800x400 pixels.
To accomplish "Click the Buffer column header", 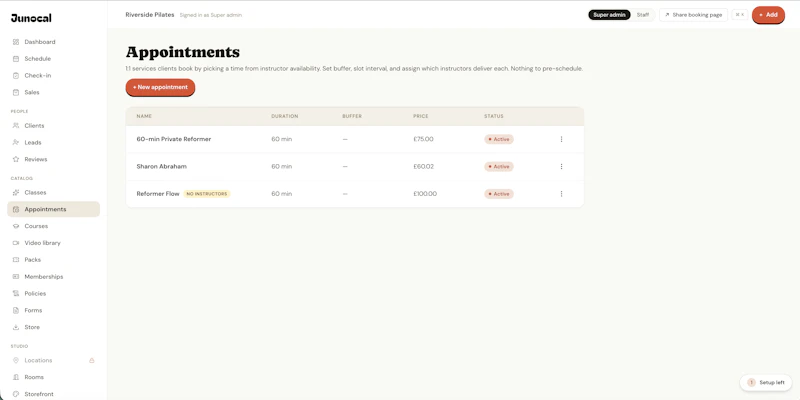I will click(352, 116).
